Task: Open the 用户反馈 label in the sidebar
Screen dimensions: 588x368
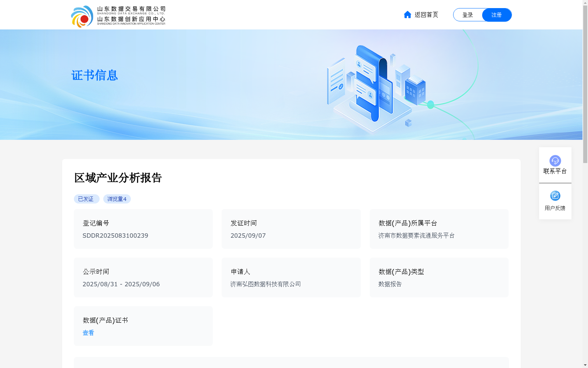Action: click(555, 208)
